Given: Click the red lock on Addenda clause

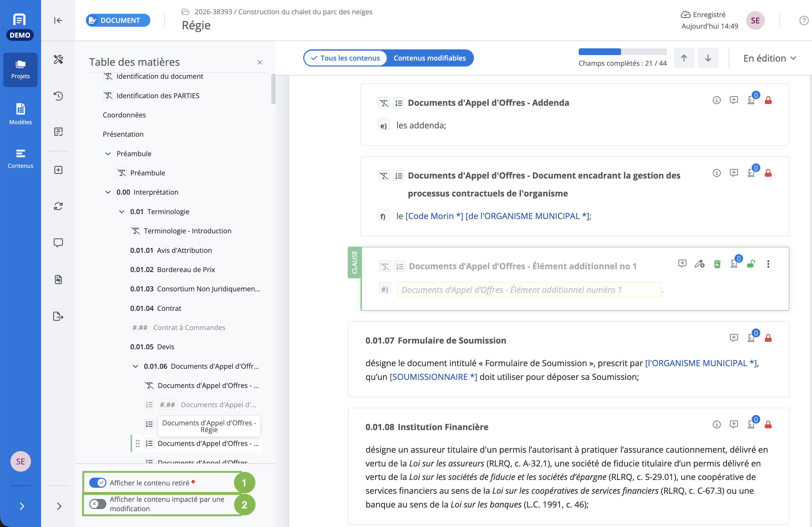Looking at the screenshot, I should 768,100.
